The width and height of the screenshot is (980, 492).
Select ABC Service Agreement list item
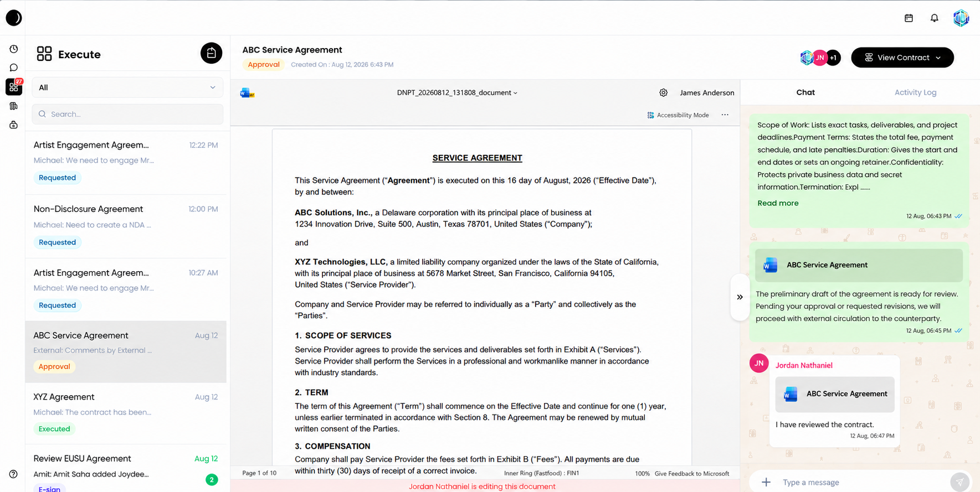pyautogui.click(x=126, y=352)
